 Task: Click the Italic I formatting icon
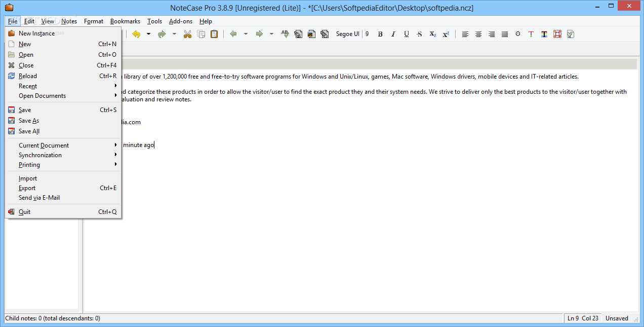tap(393, 34)
